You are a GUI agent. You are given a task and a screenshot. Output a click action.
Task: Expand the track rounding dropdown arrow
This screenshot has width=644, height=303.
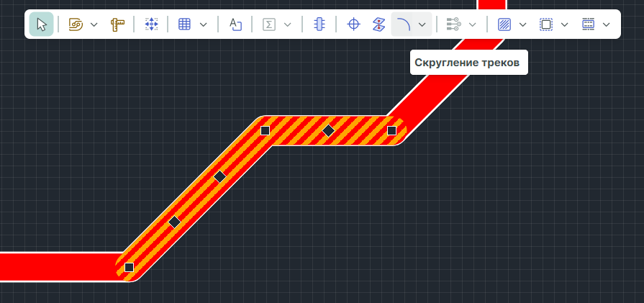[422, 24]
